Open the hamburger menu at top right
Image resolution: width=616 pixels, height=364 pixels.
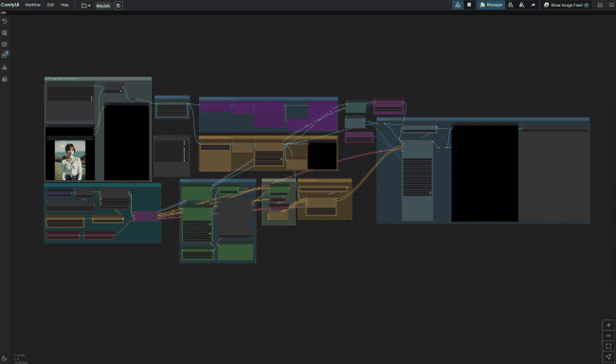(x=611, y=5)
